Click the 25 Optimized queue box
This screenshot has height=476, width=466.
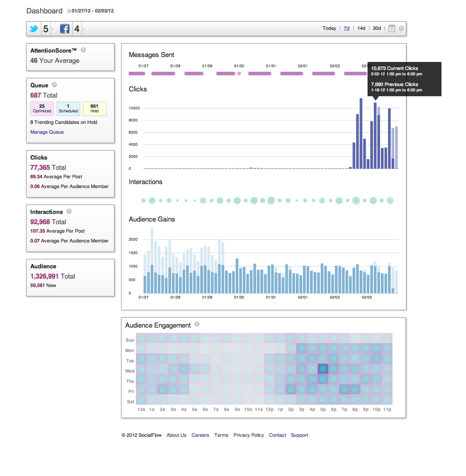pos(42,108)
